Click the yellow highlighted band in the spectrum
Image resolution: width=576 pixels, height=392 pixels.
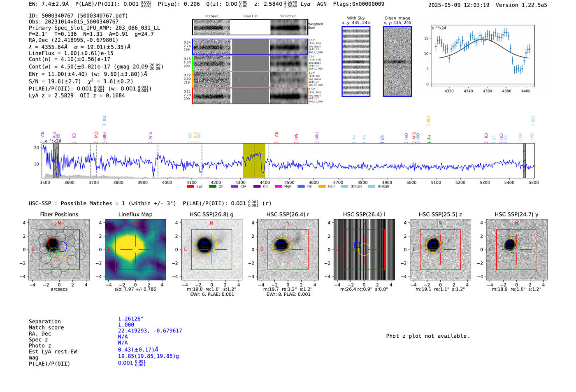pyautogui.click(x=254, y=161)
